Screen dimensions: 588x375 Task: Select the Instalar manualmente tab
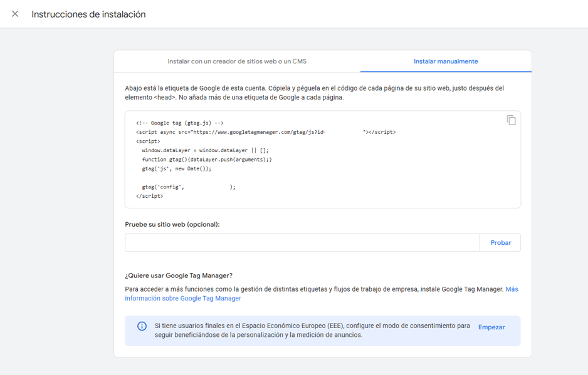[x=446, y=61]
